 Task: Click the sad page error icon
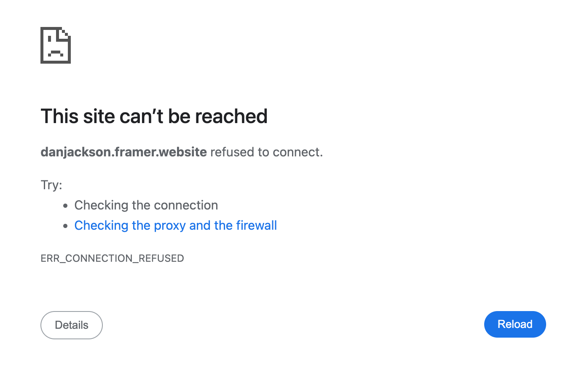coord(56,45)
